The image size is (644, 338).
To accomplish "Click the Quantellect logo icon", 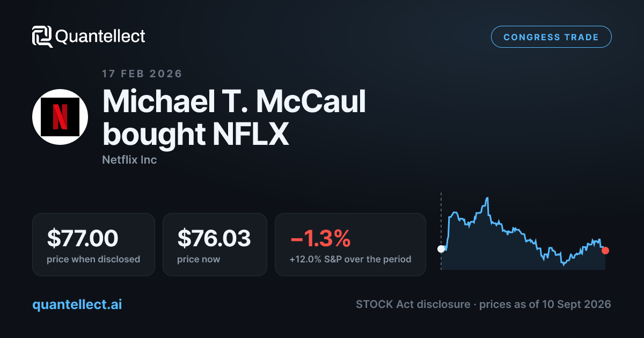I will coord(42,36).
